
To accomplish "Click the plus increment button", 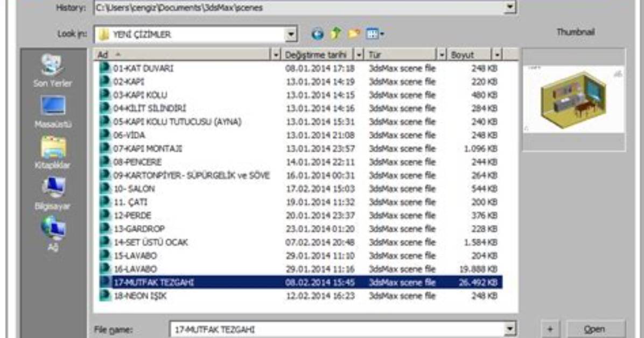I will point(550,329).
